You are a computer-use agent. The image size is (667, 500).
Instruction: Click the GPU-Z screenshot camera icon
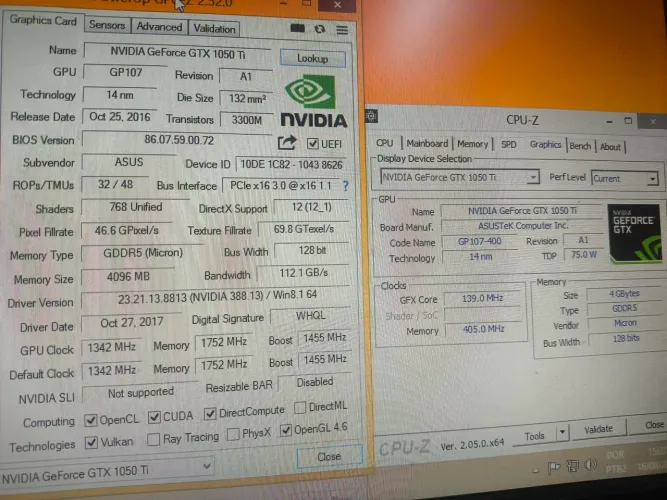click(297, 29)
